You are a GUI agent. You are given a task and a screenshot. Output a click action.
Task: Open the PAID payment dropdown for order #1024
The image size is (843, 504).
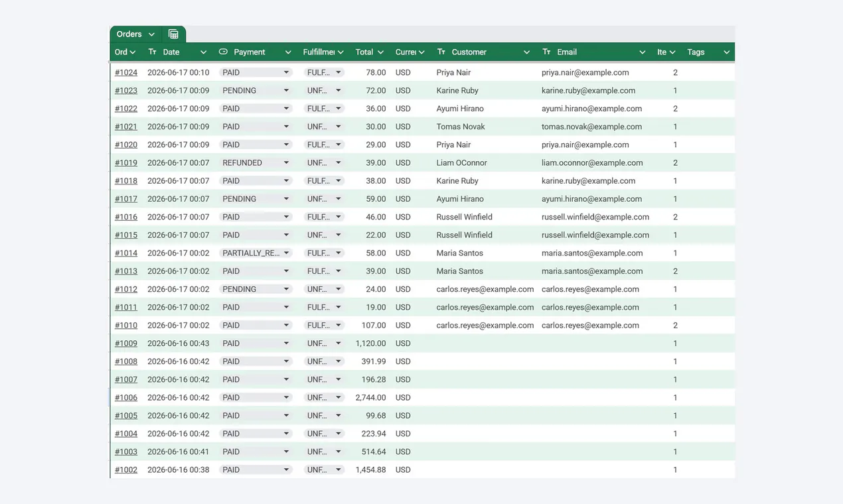(287, 72)
